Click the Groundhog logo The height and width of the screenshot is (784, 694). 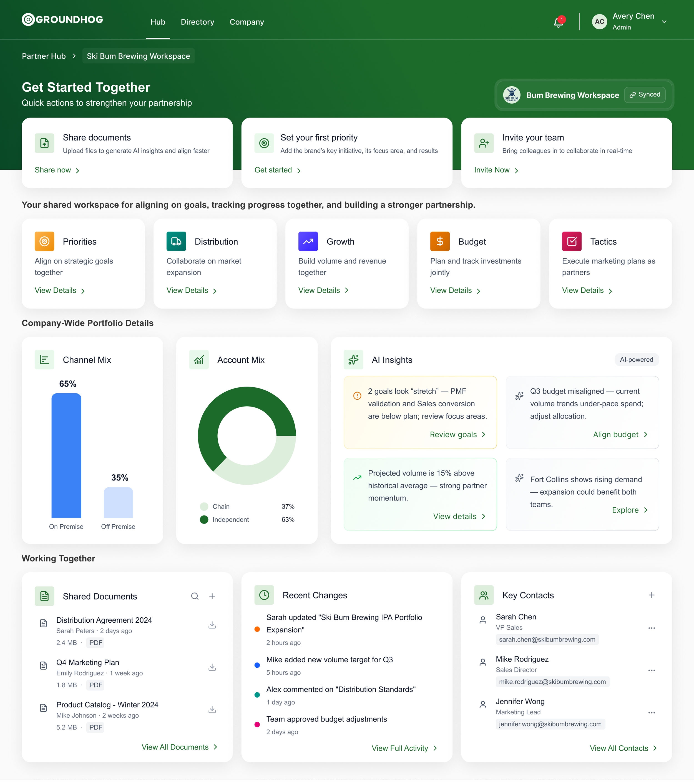coord(62,19)
